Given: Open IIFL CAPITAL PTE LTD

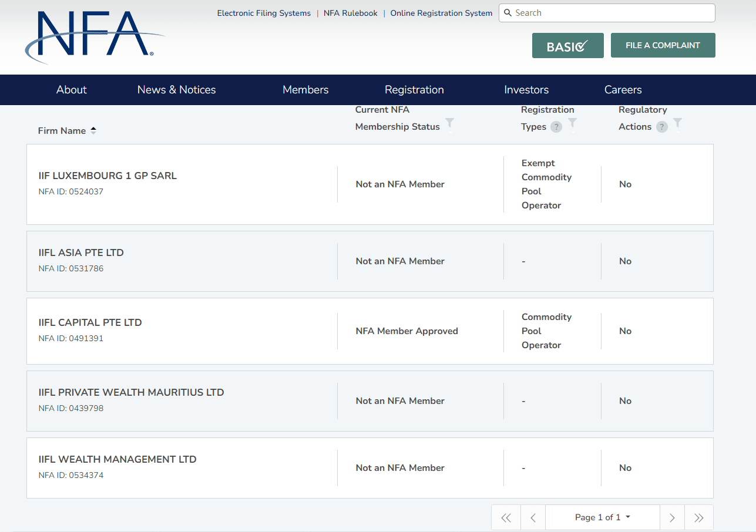Looking at the screenshot, I should point(90,322).
